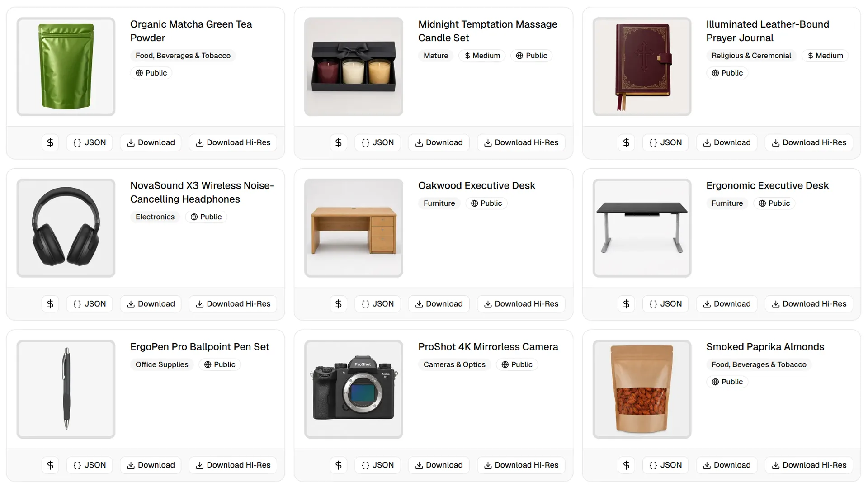The height and width of the screenshot is (487, 868).
Task: Download the ErgoPen Pro Ballpoint Pen Set
Action: [x=151, y=465]
